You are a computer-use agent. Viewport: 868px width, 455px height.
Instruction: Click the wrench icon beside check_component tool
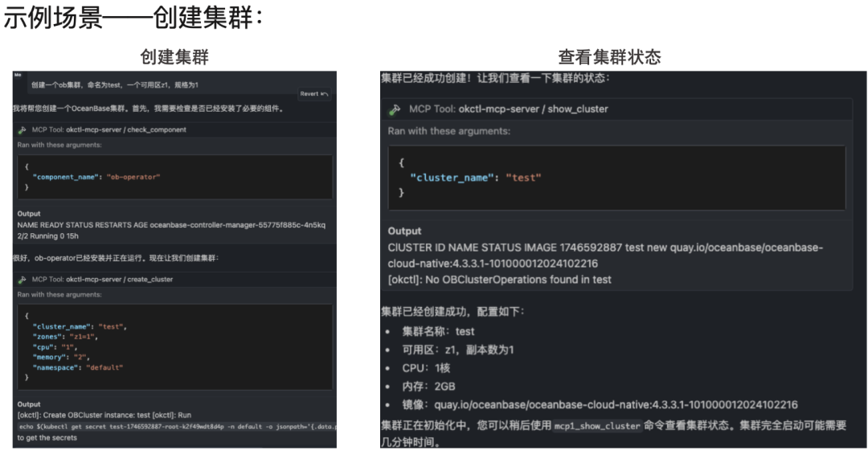pos(22,129)
